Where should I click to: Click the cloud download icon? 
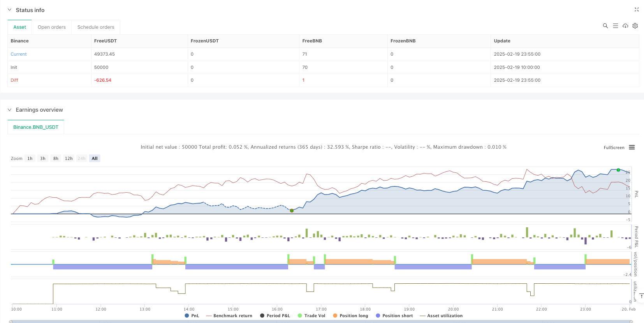pyautogui.click(x=625, y=26)
